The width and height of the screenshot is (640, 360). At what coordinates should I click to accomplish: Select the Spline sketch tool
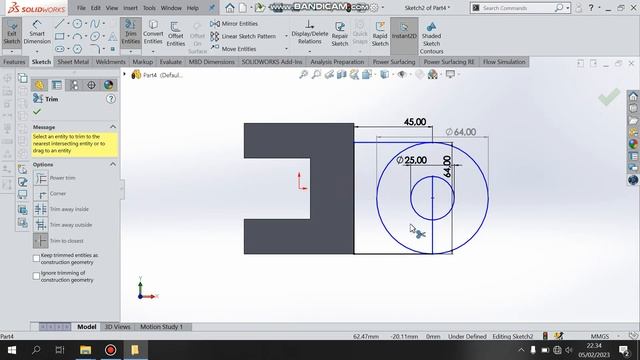point(95,24)
